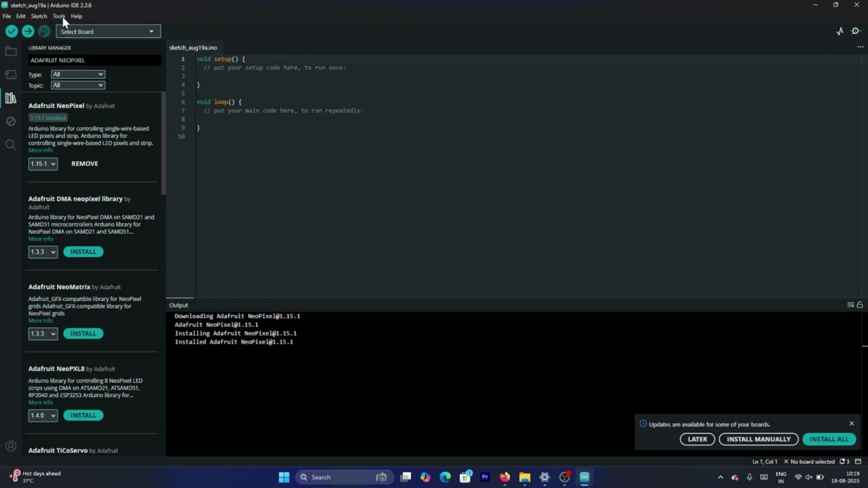Open Task View from the taskbar

point(405,477)
